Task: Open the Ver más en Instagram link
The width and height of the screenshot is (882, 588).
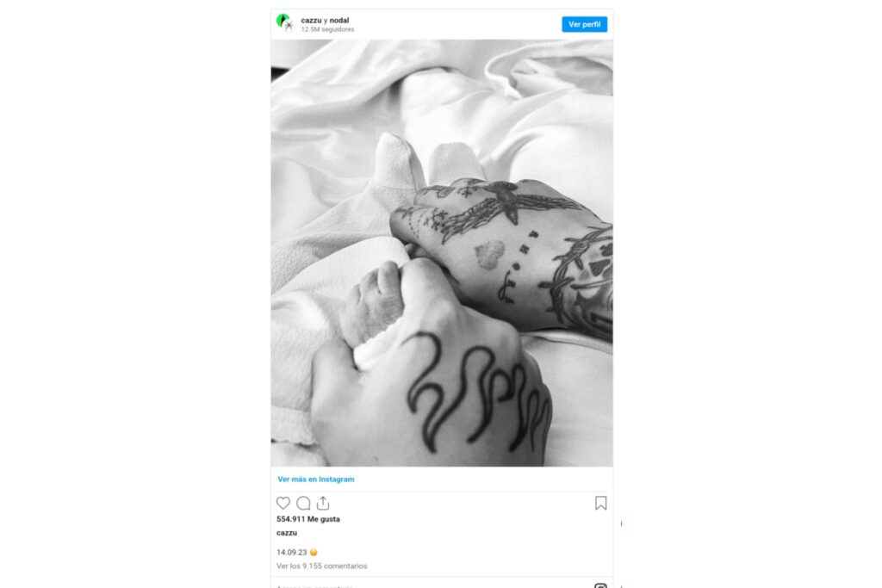Action: coord(315,480)
